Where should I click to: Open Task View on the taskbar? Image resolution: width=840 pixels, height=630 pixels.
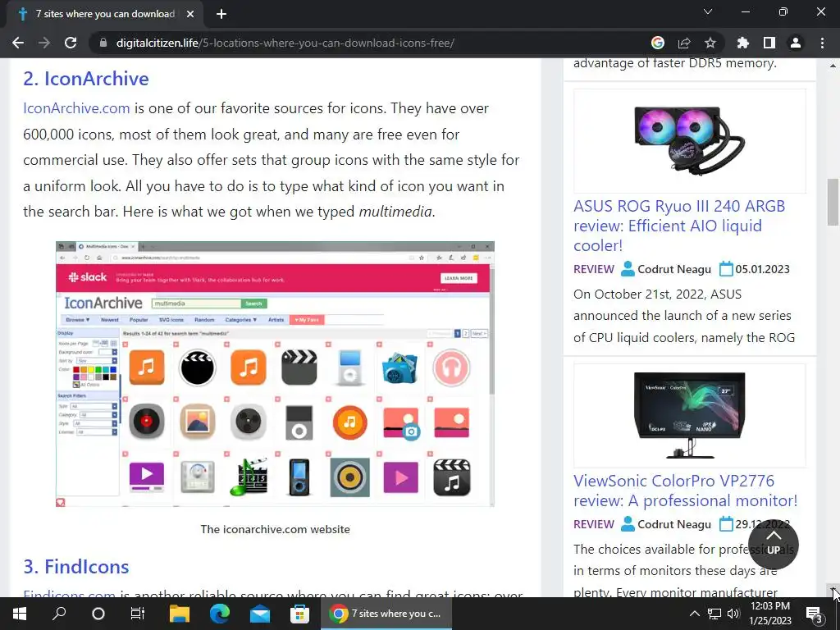(x=138, y=614)
